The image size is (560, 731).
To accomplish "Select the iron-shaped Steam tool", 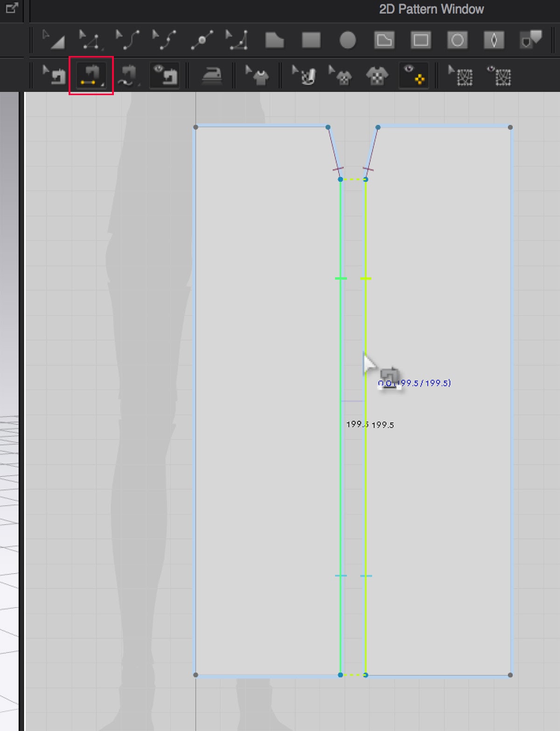I will coord(211,76).
